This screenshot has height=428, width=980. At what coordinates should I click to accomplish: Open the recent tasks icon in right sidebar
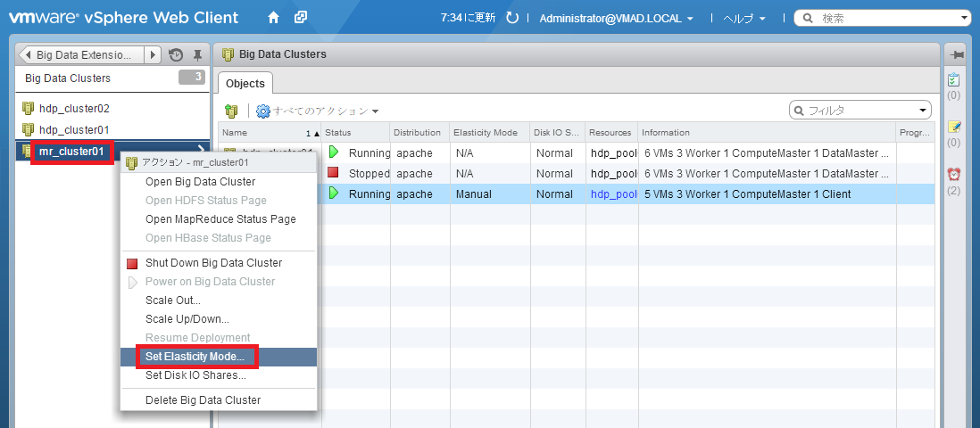pyautogui.click(x=953, y=80)
